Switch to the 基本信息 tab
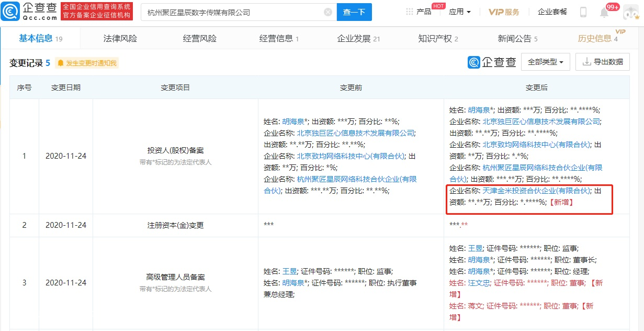The height and width of the screenshot is (331, 644). [x=41, y=38]
